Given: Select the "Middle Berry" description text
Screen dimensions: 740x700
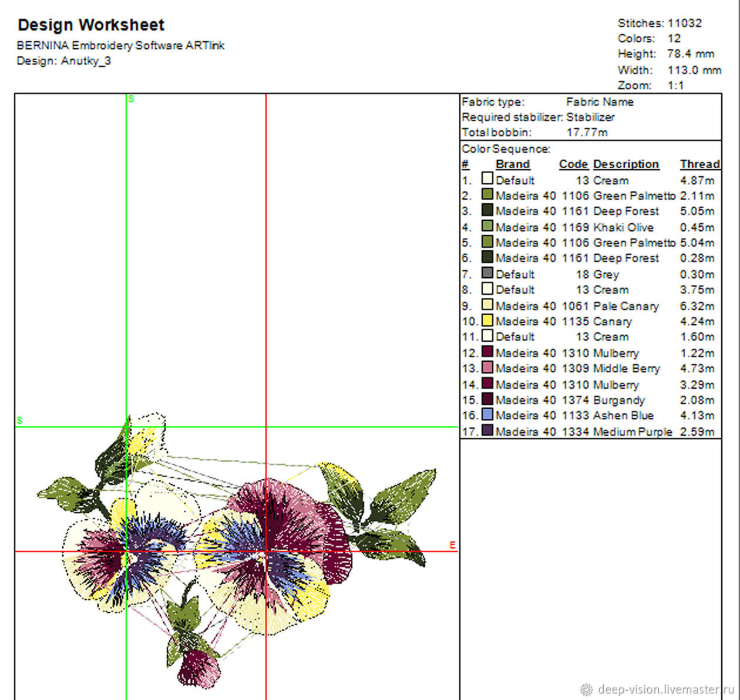Looking at the screenshot, I should click(627, 369).
